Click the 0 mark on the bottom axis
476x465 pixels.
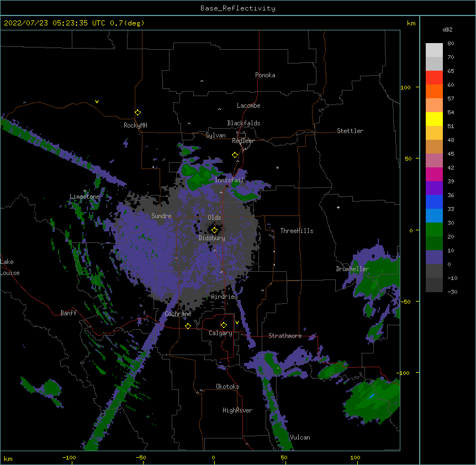coord(213,457)
